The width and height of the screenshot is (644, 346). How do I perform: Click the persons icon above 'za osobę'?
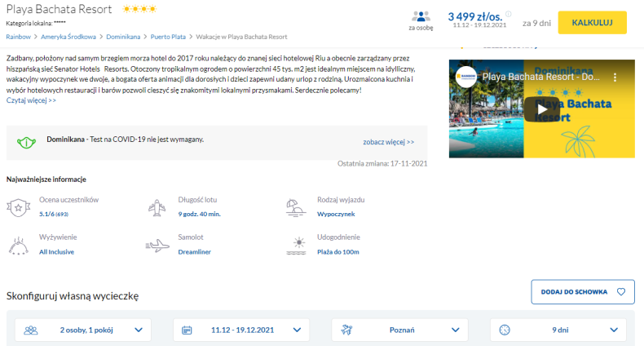421,16
